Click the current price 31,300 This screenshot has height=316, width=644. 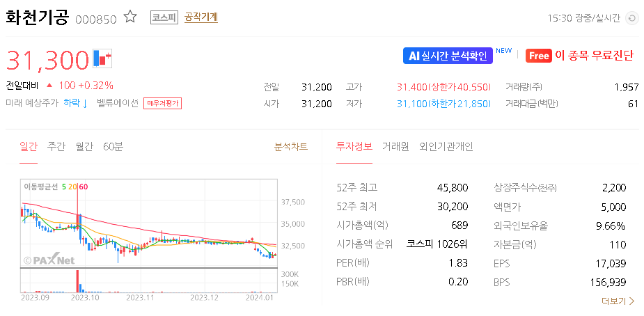[47, 59]
